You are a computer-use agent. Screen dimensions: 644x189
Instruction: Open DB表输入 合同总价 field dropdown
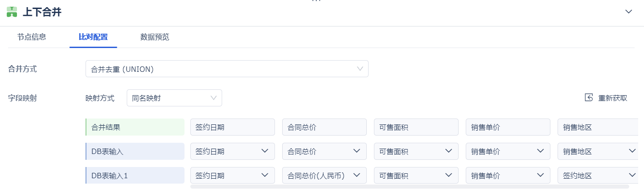[324, 151]
